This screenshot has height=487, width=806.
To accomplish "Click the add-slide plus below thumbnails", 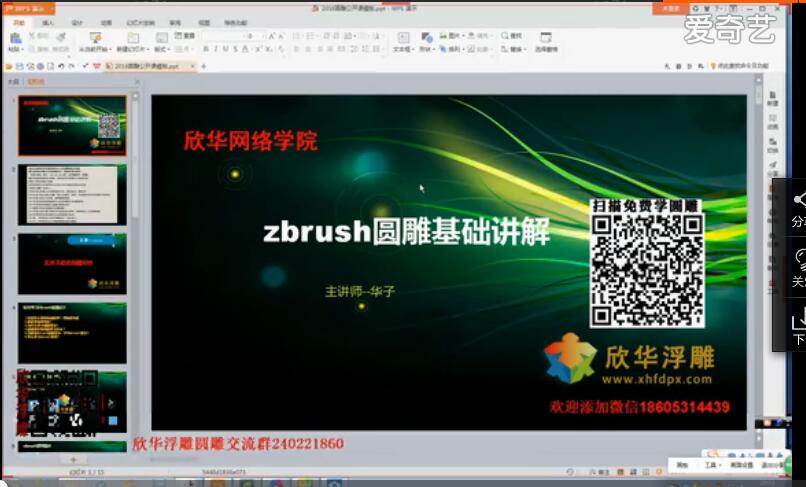I will coord(73,459).
